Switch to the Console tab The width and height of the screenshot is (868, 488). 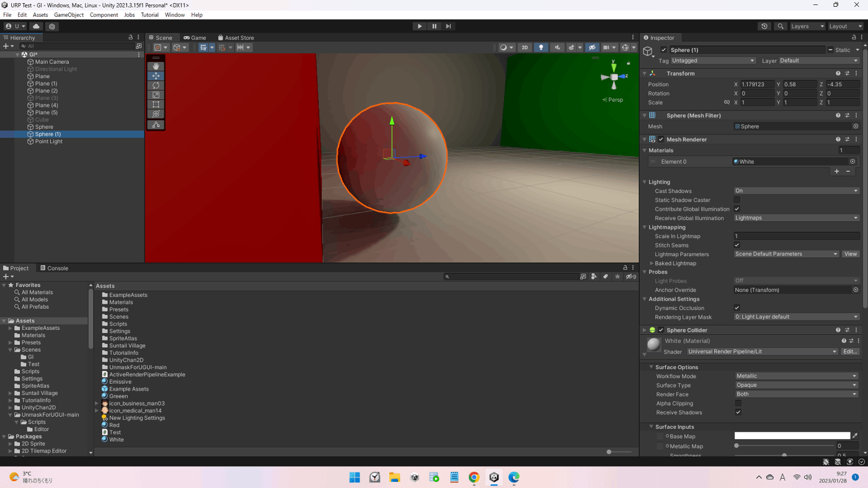[54, 268]
